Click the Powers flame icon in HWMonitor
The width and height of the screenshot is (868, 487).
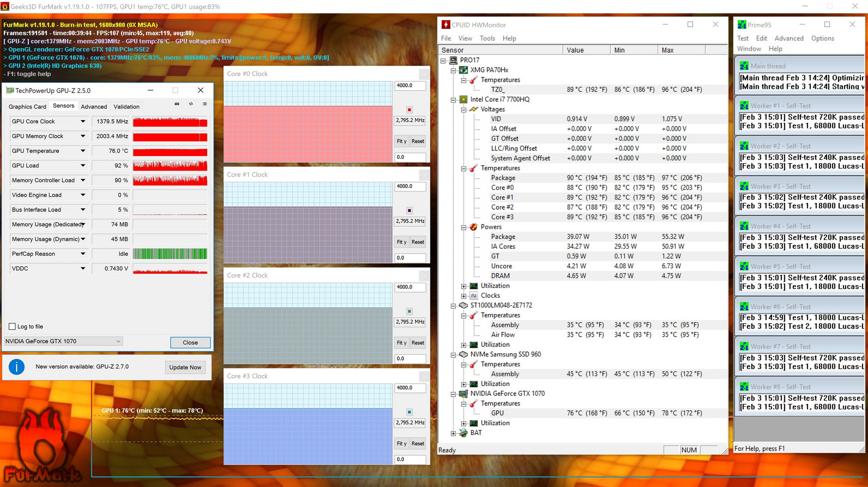pos(474,227)
